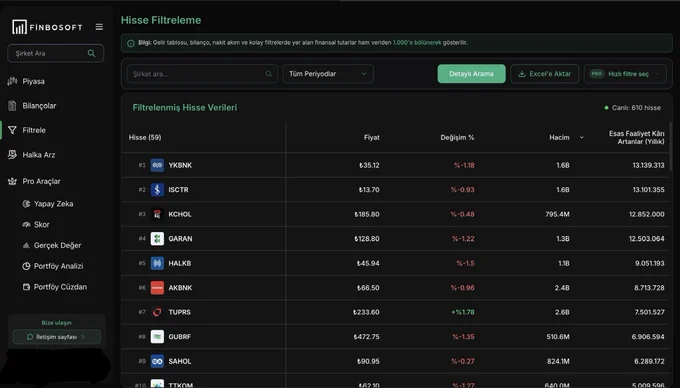
Task: Open the Bilançolar page
Action: 39,106
